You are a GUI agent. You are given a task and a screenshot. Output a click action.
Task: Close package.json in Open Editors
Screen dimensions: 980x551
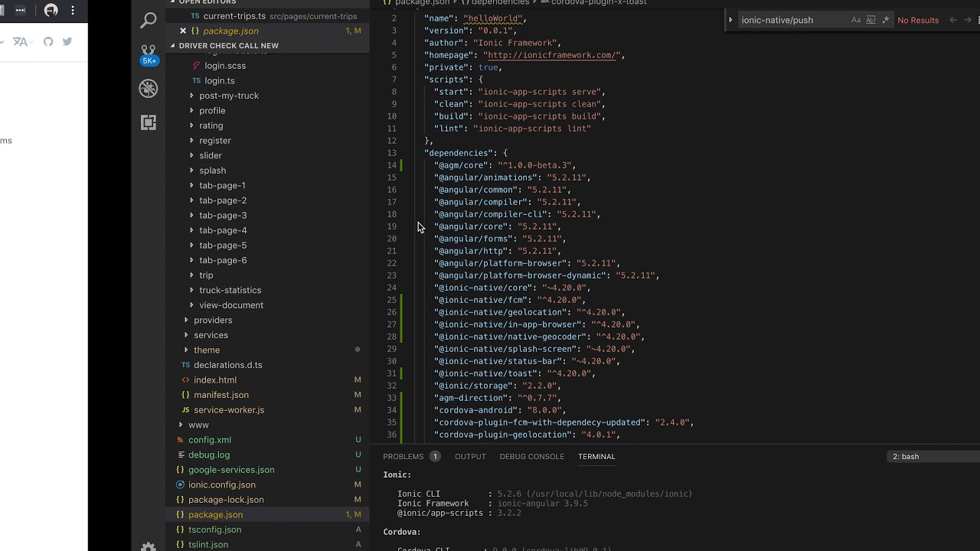pos(182,31)
